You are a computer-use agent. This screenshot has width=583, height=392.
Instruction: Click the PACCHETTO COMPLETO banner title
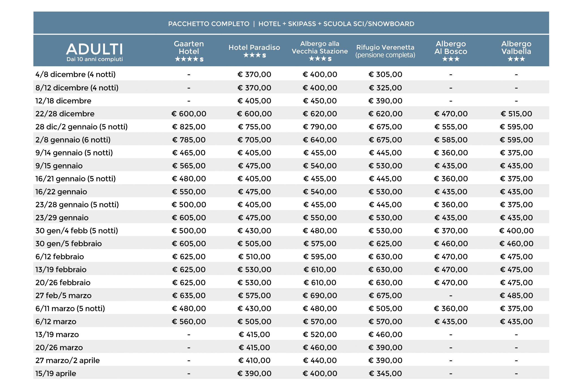click(291, 24)
